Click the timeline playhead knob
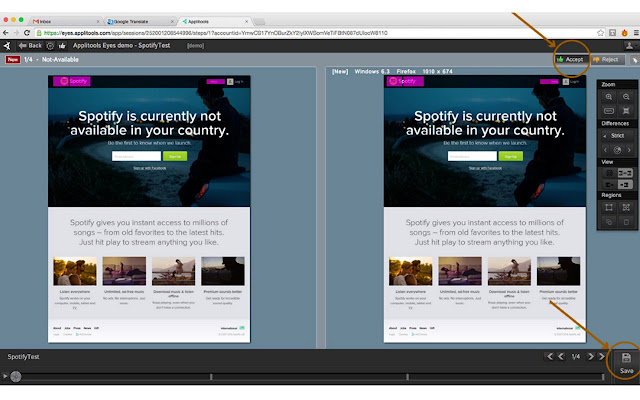640x400 pixels. pos(16,376)
